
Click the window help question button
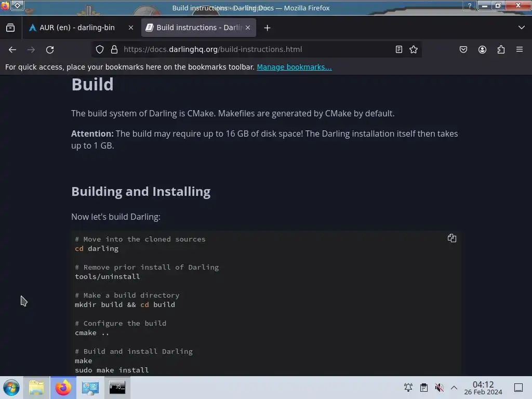point(470,5)
